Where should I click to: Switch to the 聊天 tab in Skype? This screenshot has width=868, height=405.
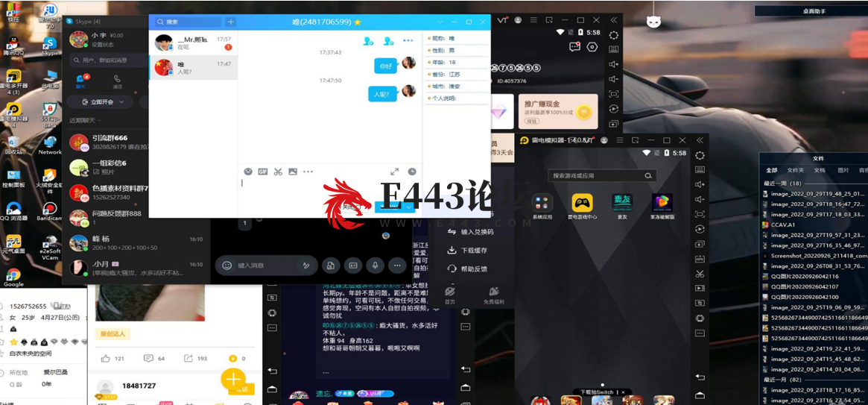tap(81, 81)
